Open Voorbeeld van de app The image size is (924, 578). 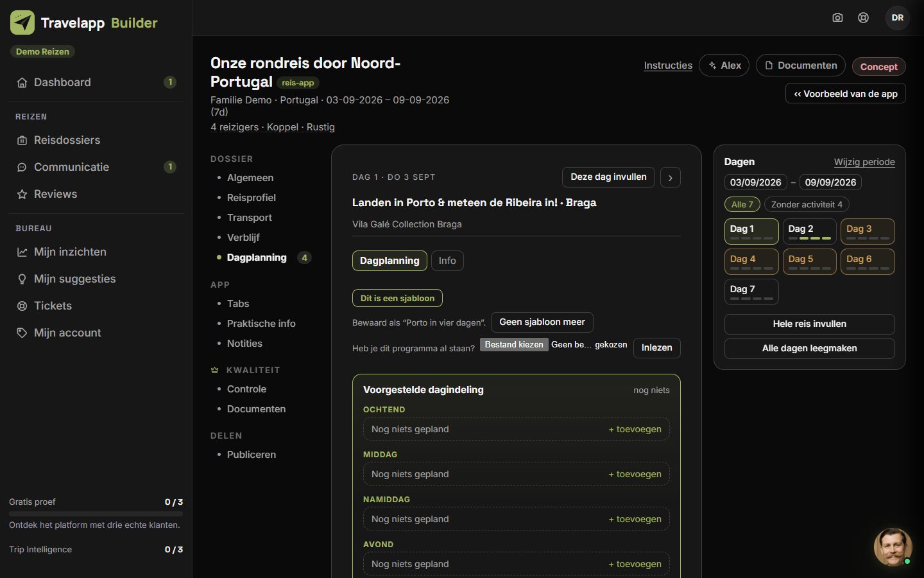click(846, 94)
